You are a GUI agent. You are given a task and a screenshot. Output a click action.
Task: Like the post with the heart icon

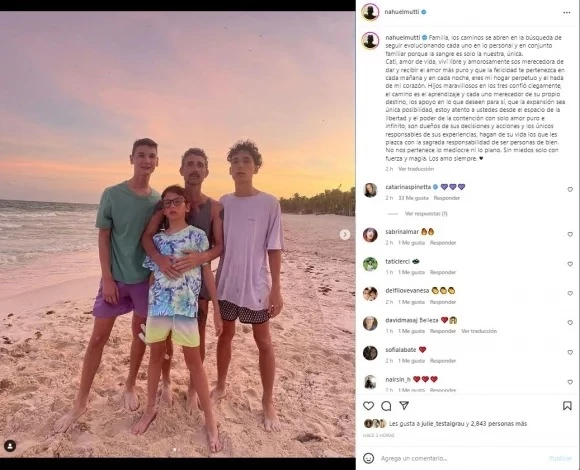368,406
